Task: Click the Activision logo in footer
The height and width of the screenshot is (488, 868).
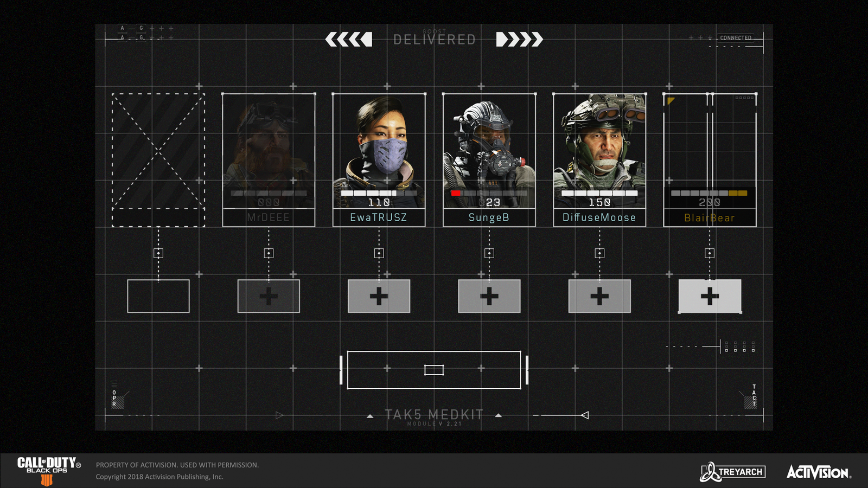Action: tap(818, 472)
